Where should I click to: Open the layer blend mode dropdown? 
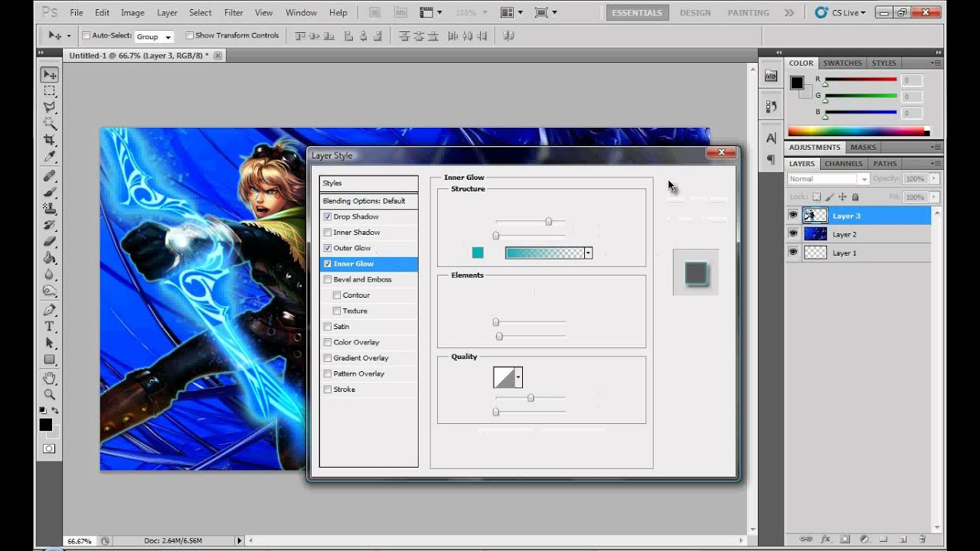[x=828, y=179]
